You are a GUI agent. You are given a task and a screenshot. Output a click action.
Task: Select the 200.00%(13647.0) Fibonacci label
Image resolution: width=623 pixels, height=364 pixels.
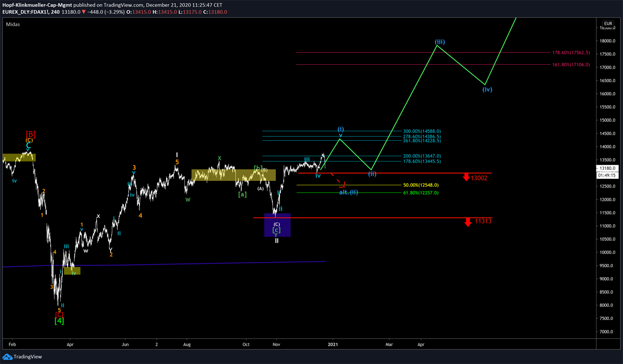click(422, 156)
